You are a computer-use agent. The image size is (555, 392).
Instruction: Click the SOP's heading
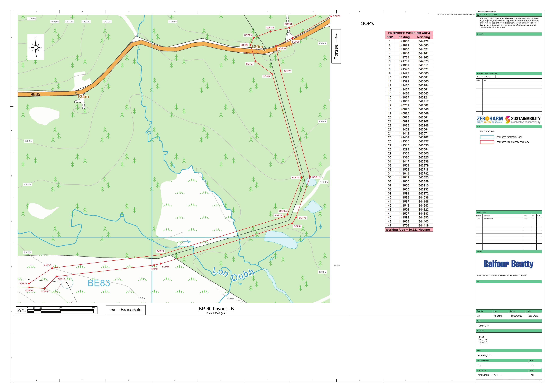click(x=367, y=23)
